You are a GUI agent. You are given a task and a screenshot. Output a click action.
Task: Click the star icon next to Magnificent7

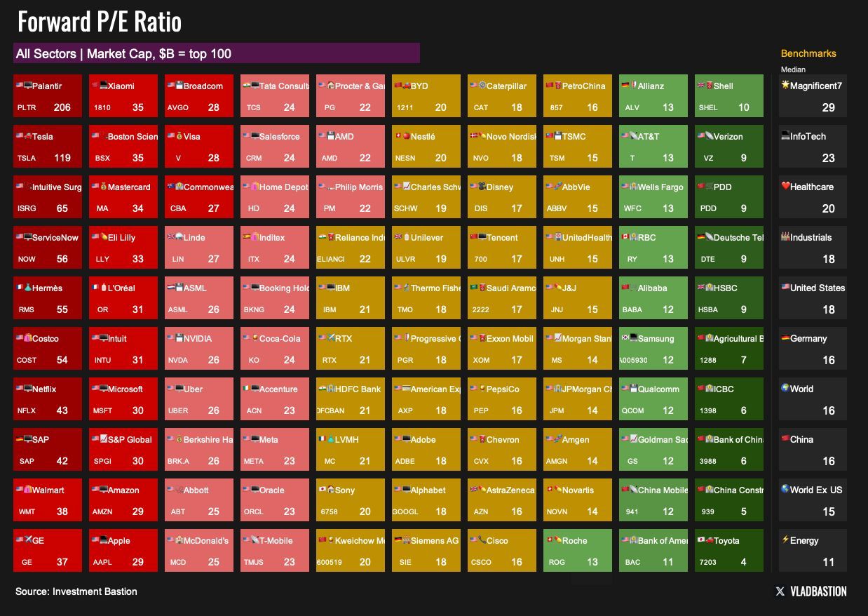point(785,86)
